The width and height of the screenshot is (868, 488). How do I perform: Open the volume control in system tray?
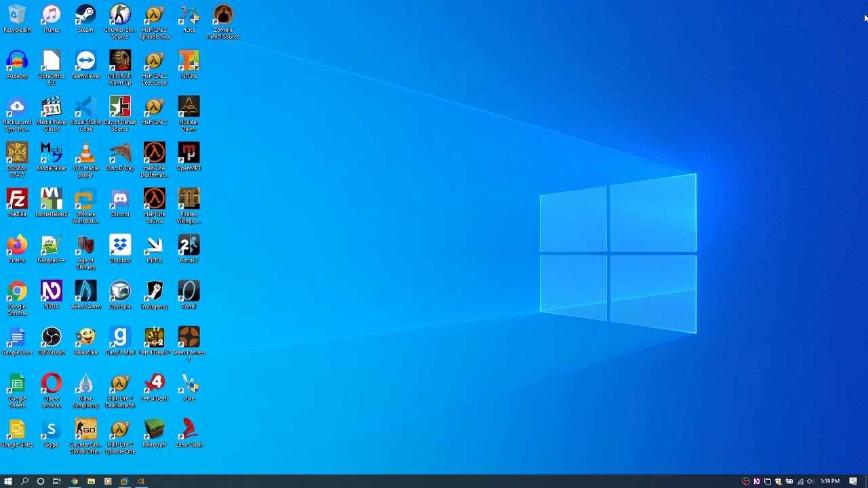pos(810,481)
